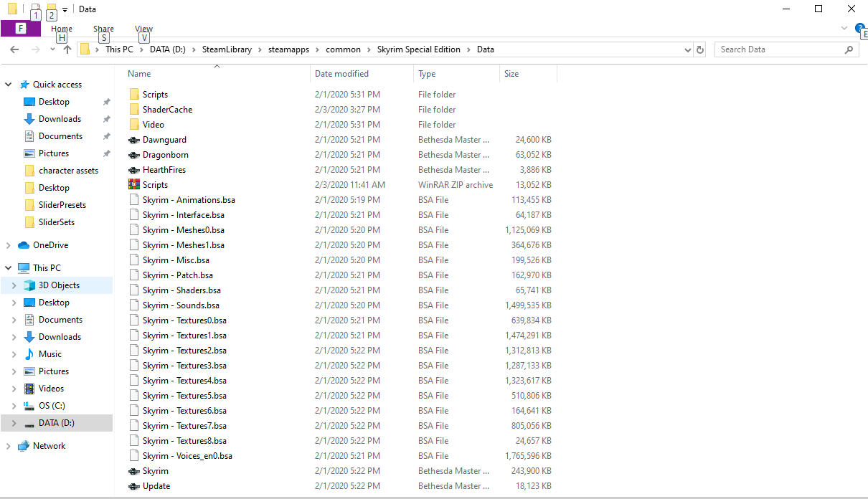The width and height of the screenshot is (868, 499).
Task: Select the Update Bethesda Master file icon
Action: coord(134,486)
